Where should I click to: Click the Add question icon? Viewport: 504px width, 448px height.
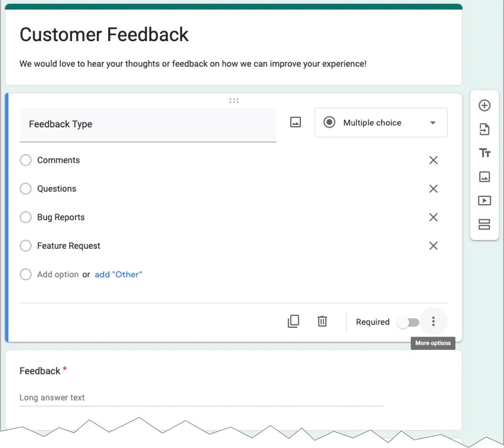click(484, 105)
